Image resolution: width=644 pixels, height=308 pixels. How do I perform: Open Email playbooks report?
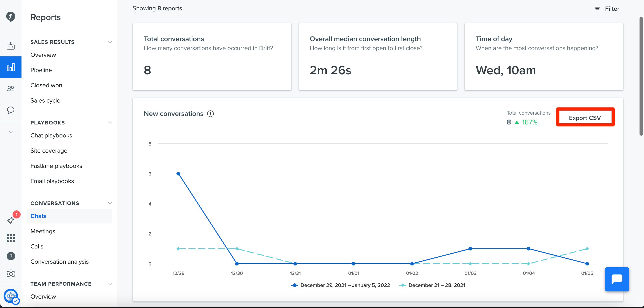(x=52, y=181)
